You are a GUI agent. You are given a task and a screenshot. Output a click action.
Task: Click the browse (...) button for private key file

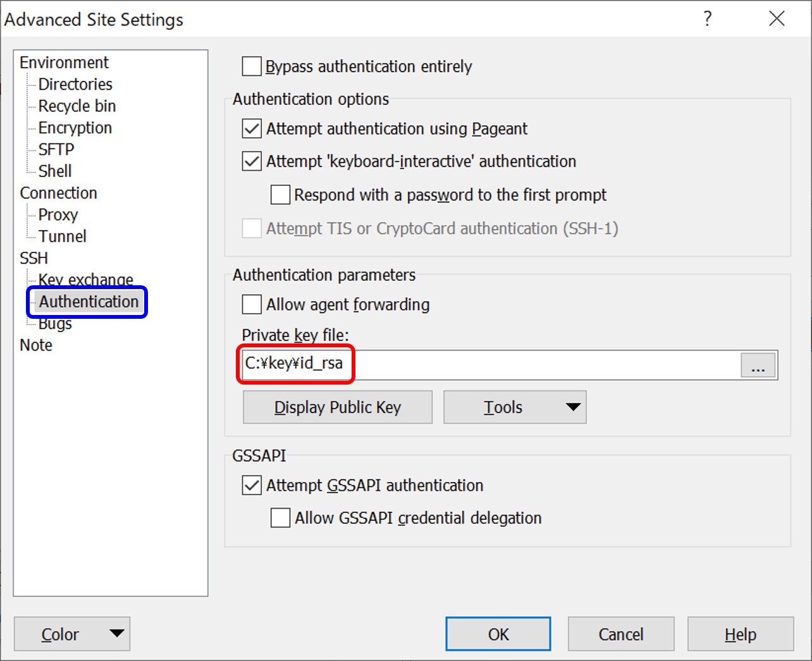[758, 366]
